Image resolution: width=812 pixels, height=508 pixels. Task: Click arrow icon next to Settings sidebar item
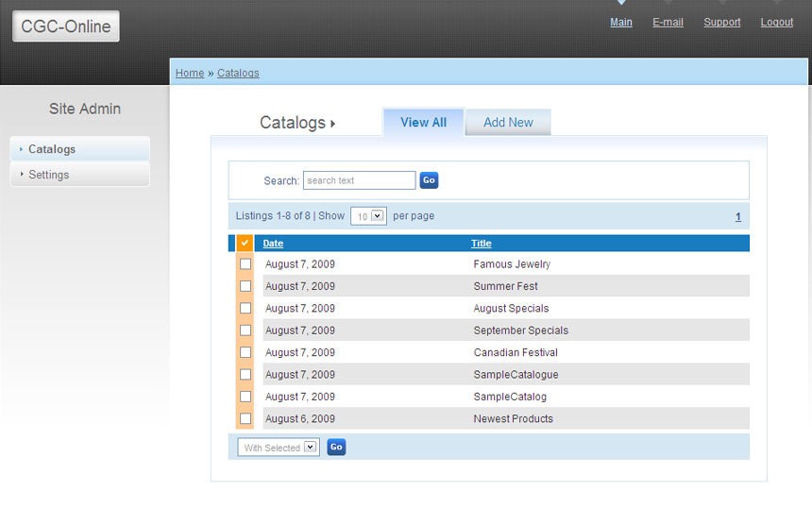[x=21, y=175]
